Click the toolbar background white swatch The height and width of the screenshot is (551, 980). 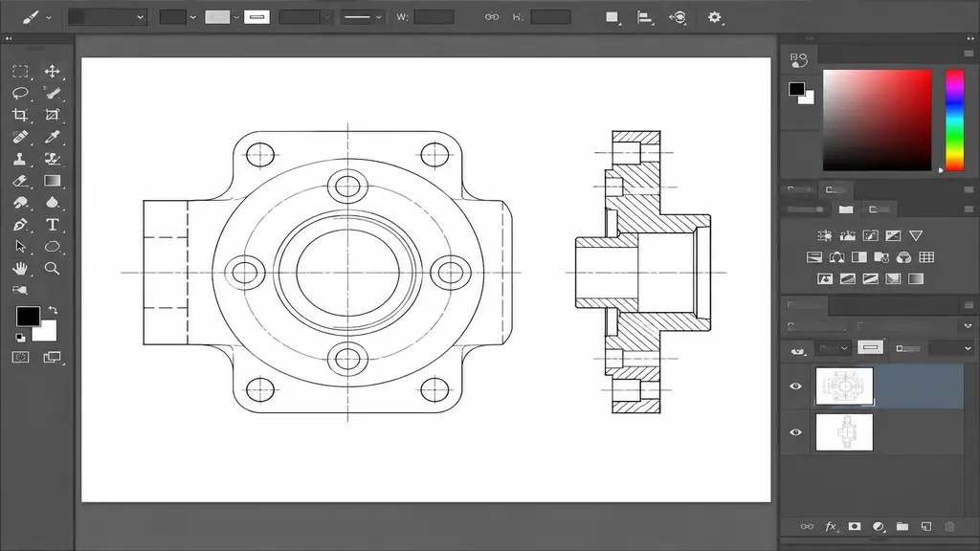[x=48, y=332]
